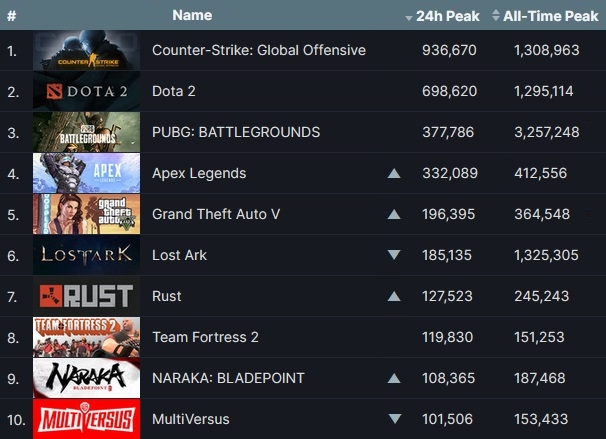Sort table by Name header
Image resolution: width=606 pixels, height=439 pixels.
click(x=192, y=16)
